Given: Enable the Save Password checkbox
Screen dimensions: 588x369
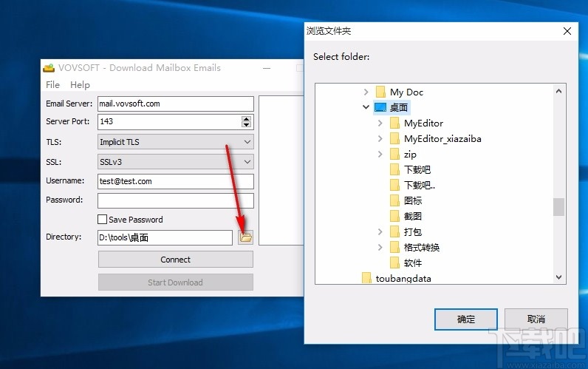Looking at the screenshot, I should pos(102,219).
